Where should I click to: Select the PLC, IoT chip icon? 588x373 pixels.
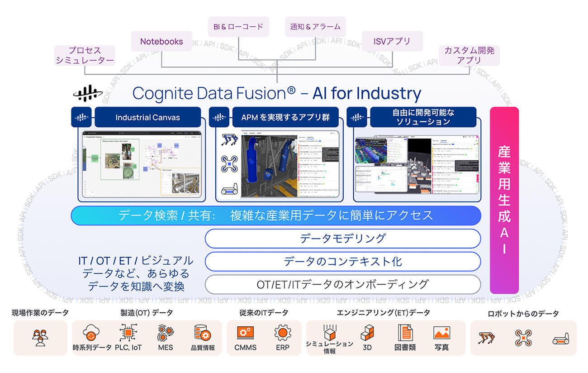[x=128, y=333]
